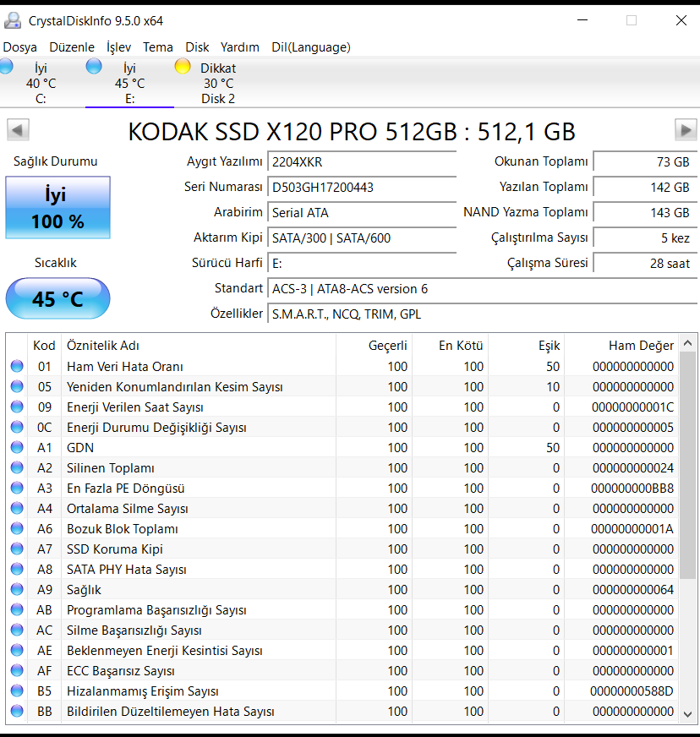700x737 pixels.
Task: Click the transfer mode field SATA/300 | SATA/600
Action: click(x=362, y=238)
